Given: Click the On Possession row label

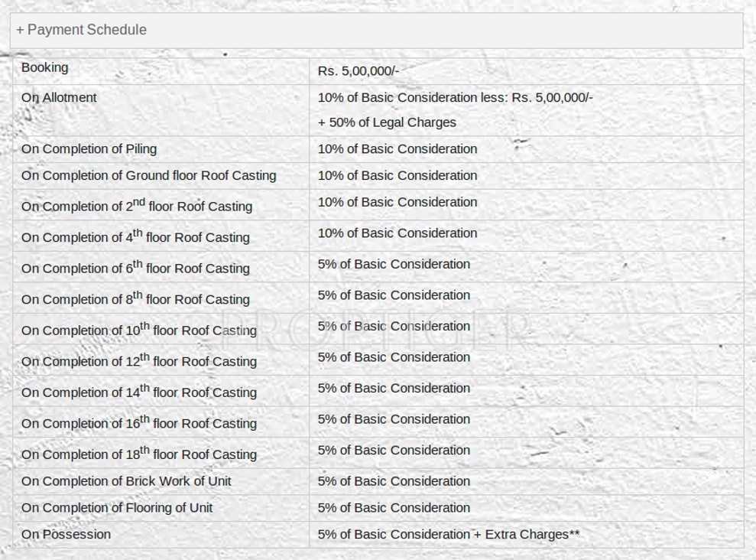Looking at the screenshot, I should [66, 535].
